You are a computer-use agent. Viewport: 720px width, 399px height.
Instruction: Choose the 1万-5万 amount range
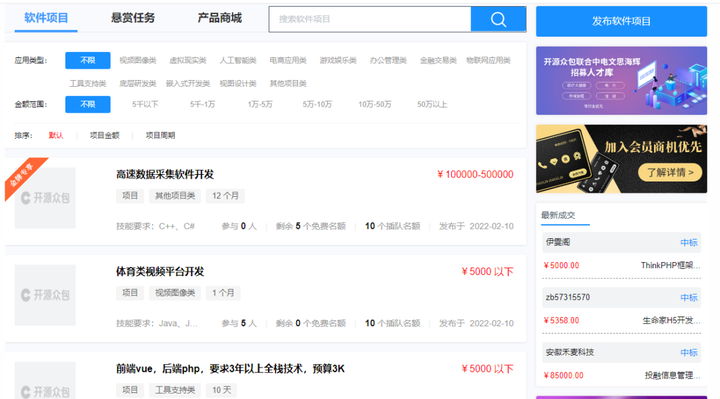coord(260,105)
